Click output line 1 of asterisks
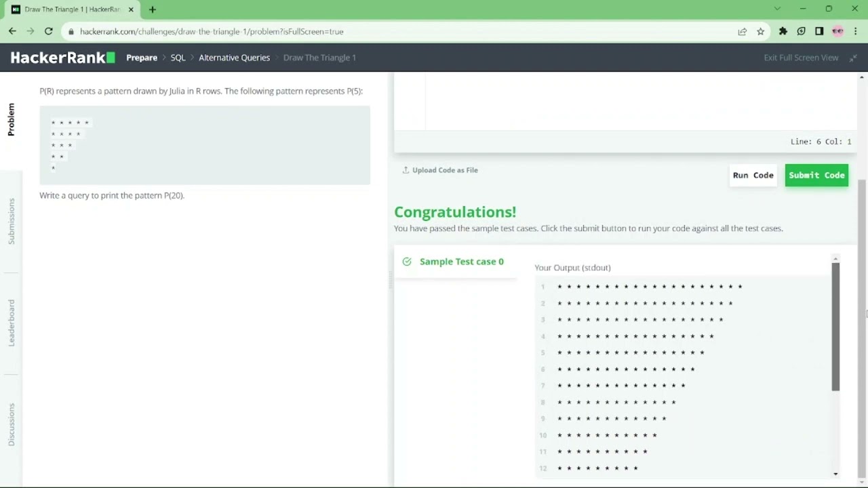 650,287
